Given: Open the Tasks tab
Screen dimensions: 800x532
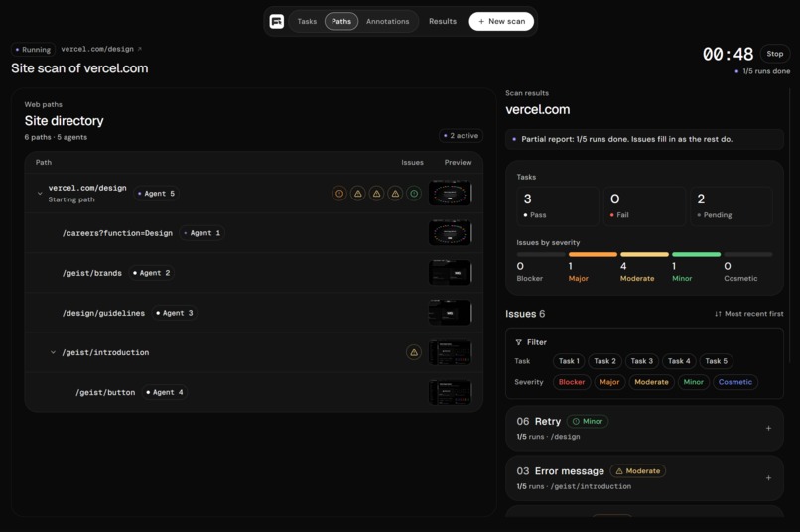Looking at the screenshot, I should click(x=307, y=22).
